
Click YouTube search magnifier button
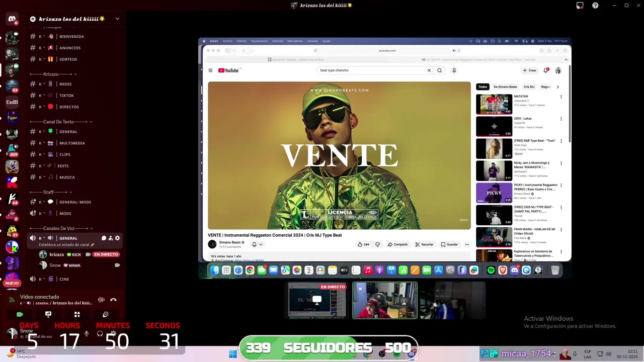(x=439, y=70)
